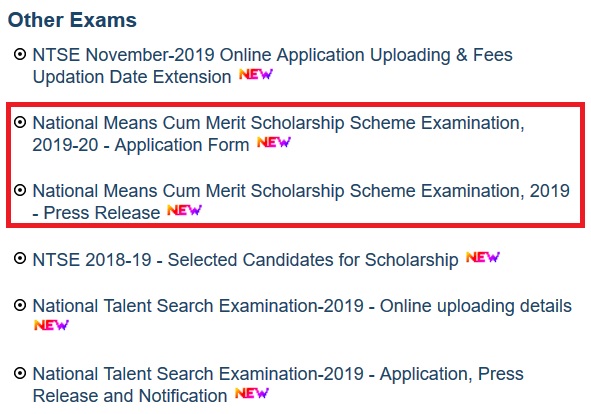The width and height of the screenshot is (591, 414).
Task: Click the bullet icon before NMMS Application Form entry
Action: point(20,123)
